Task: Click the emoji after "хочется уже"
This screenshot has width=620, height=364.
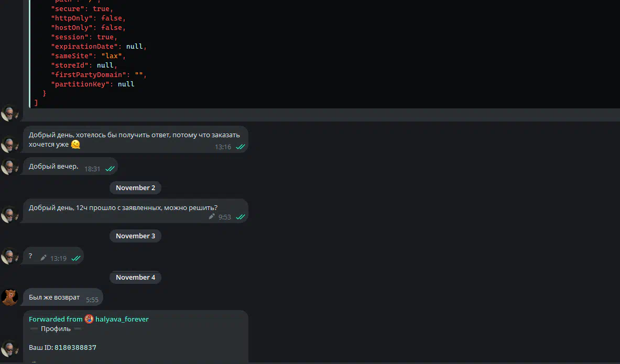Action: pos(75,144)
